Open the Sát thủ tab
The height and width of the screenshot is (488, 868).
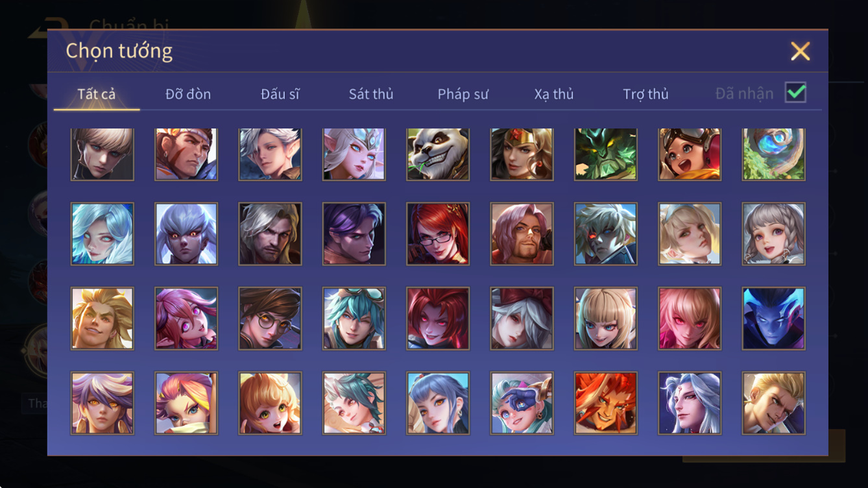coord(371,94)
